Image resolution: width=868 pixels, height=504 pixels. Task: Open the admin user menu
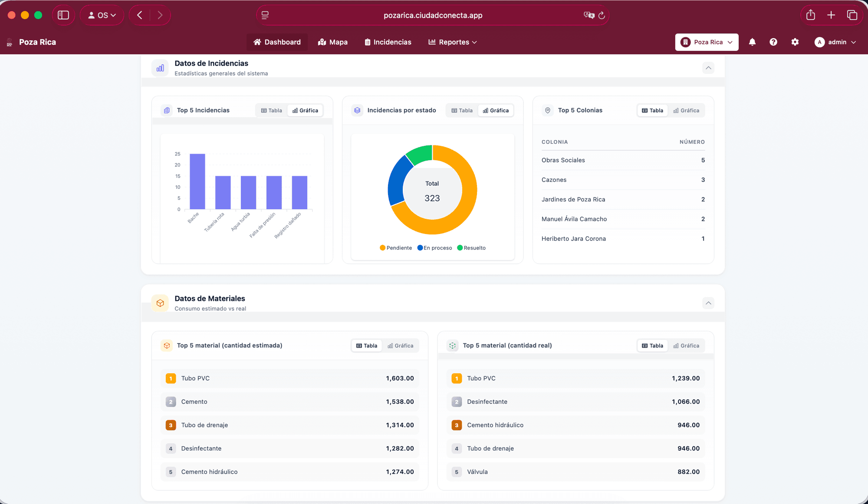835,42
